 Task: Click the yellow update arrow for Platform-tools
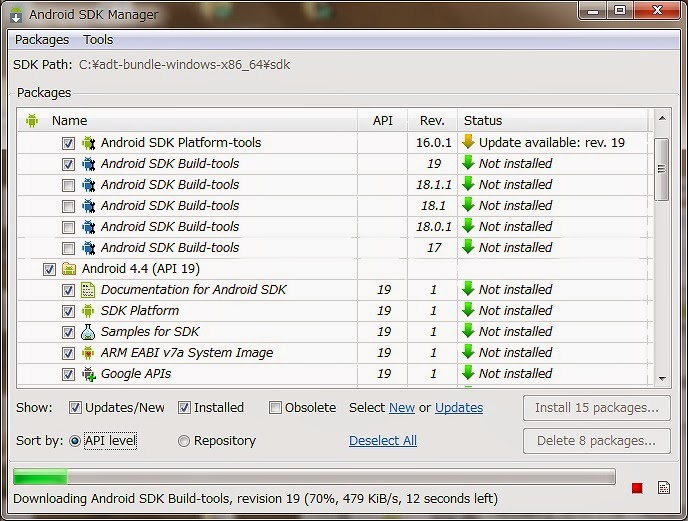tap(468, 142)
